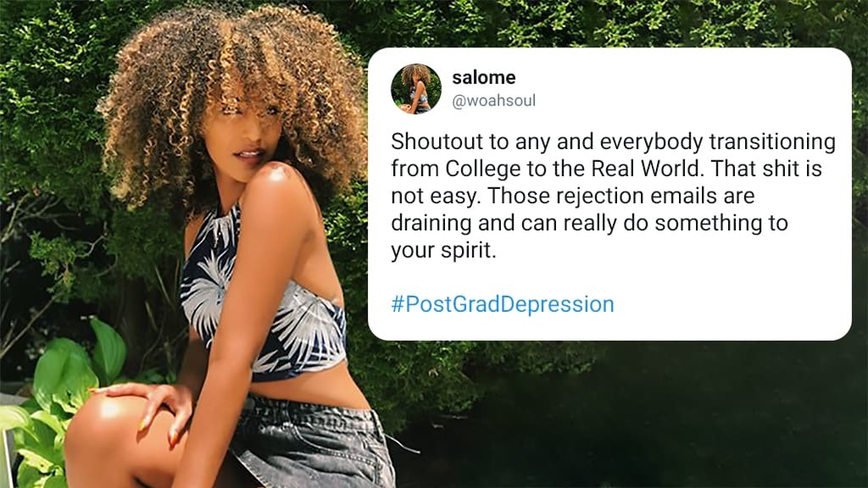The image size is (868, 488).
Task: Select the tweet line starting "Shoutout to any"
Action: [x=614, y=141]
